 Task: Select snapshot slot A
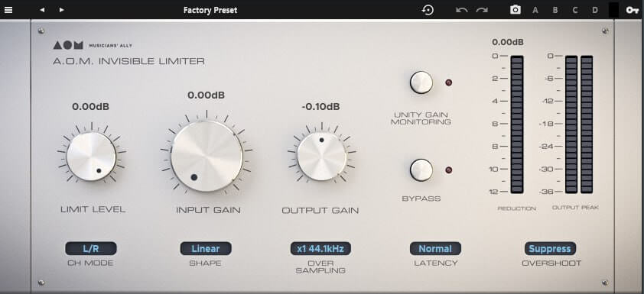click(535, 10)
